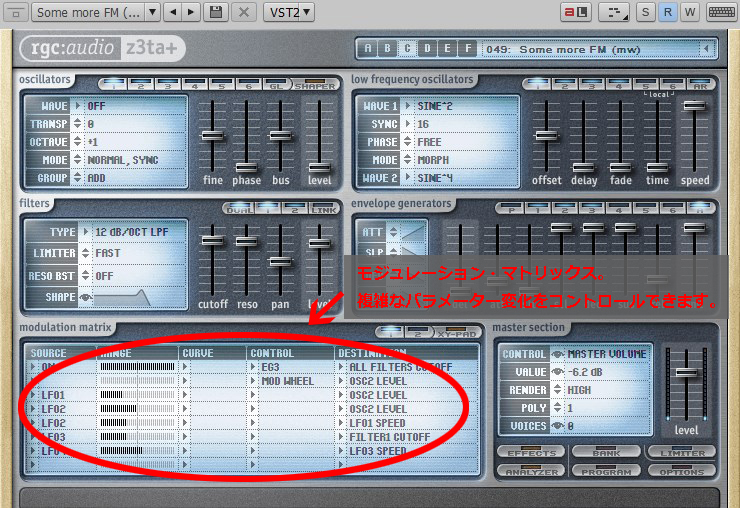Click the host window menu icon at top left
The image size is (740, 508).
pos(16,13)
